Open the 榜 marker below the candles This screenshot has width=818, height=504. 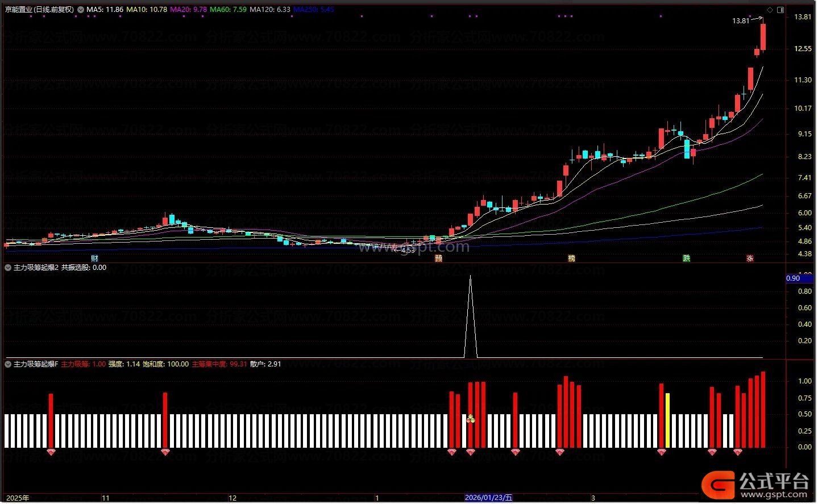point(572,258)
